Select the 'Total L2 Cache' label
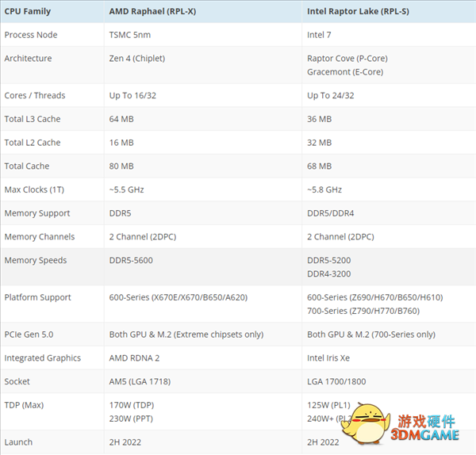476x455 pixels. point(33,143)
